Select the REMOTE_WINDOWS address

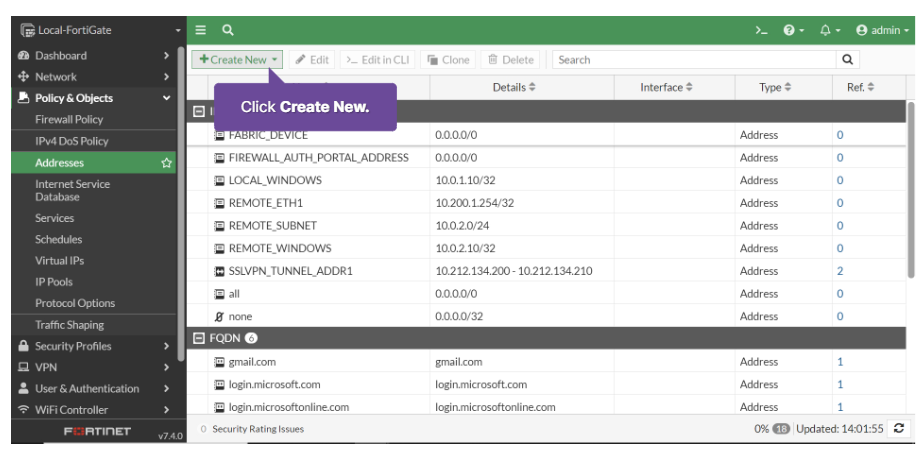pyautogui.click(x=546, y=248)
